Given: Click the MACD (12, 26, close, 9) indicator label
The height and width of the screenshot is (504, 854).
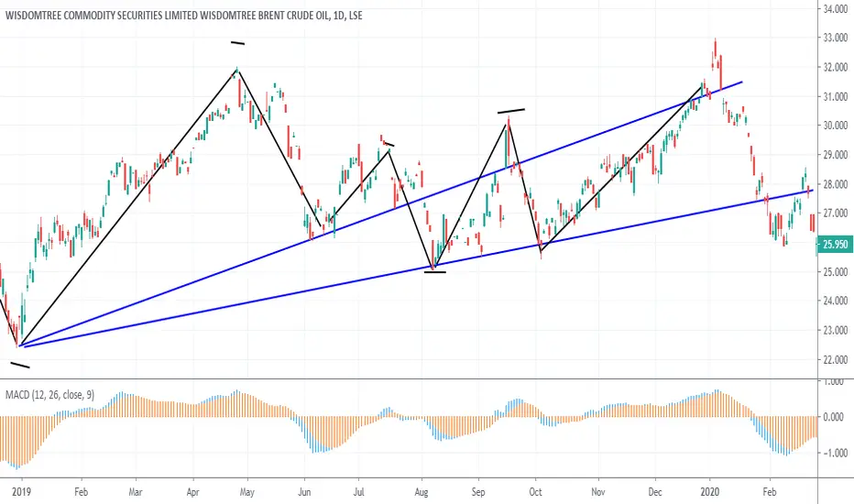Looking at the screenshot, I should (x=49, y=394).
